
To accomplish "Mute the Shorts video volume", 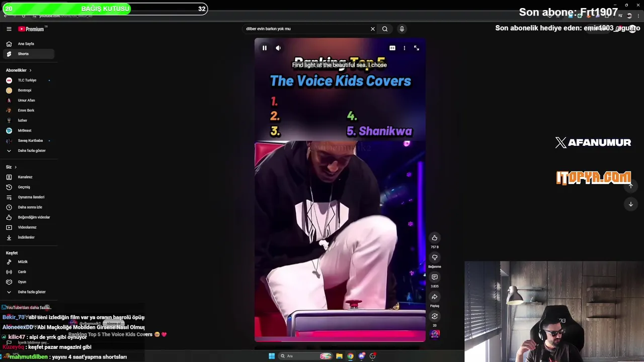I will pyautogui.click(x=278, y=48).
